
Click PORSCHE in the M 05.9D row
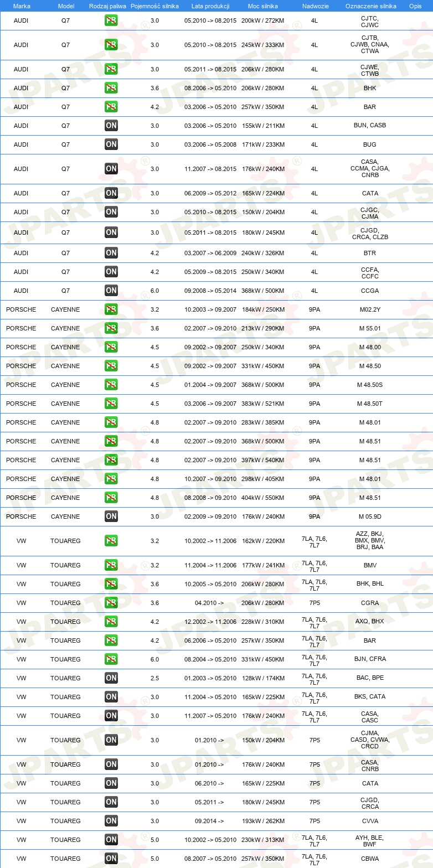pos(21,516)
